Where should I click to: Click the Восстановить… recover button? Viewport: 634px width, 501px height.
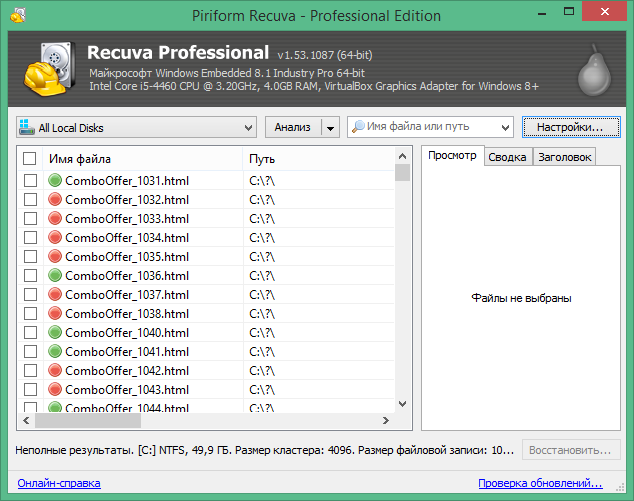tap(571, 450)
